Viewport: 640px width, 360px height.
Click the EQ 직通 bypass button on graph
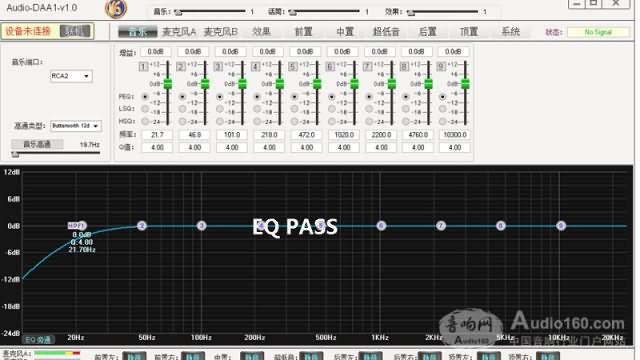pos(38,340)
